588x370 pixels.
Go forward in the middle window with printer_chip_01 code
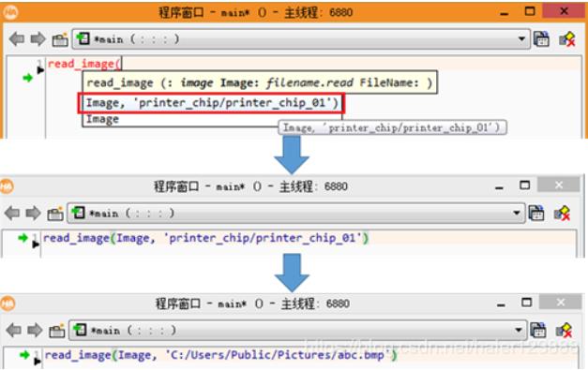point(33,213)
